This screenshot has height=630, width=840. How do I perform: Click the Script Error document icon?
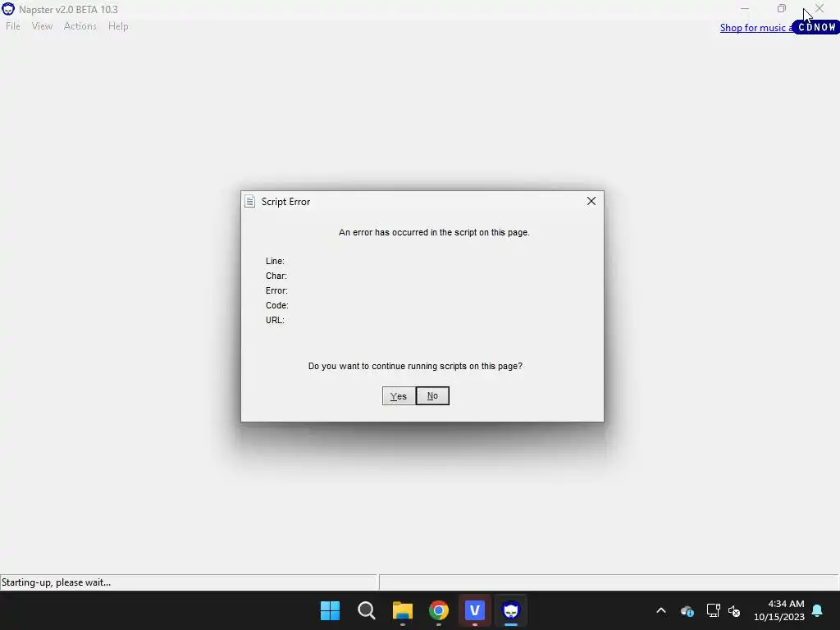249,202
